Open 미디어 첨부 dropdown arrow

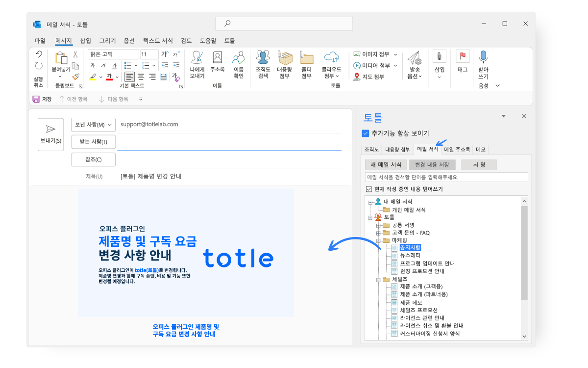(395, 65)
